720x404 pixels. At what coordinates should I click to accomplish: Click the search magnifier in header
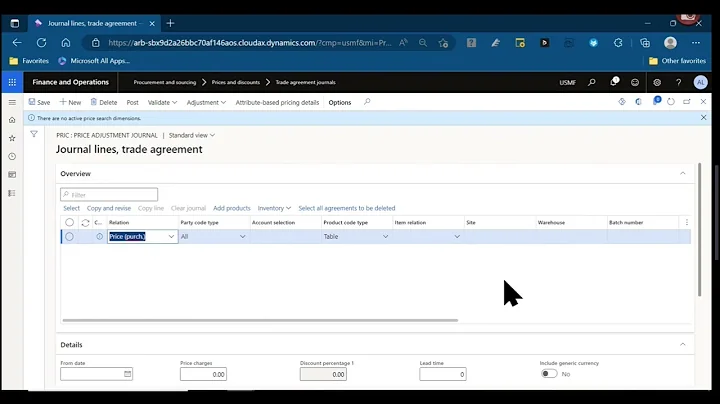591,82
